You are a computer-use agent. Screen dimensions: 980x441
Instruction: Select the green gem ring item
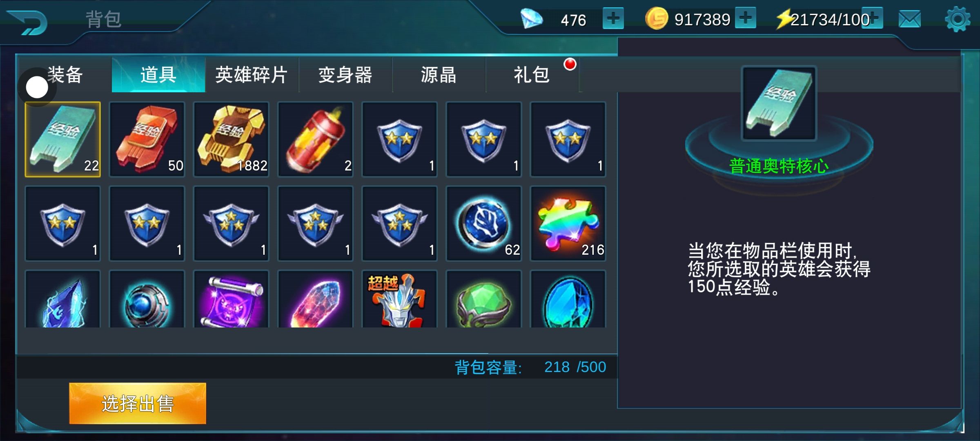(484, 299)
